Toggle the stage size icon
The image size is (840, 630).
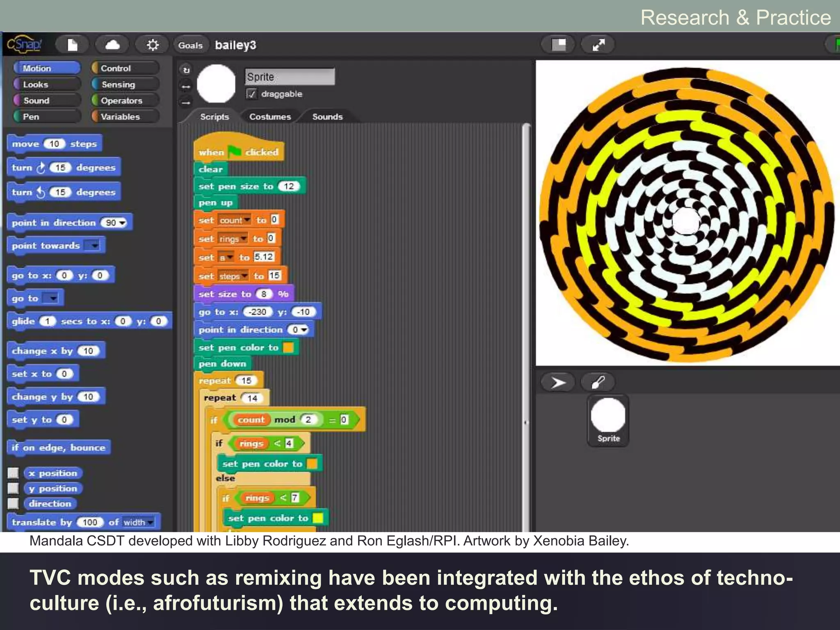(558, 45)
